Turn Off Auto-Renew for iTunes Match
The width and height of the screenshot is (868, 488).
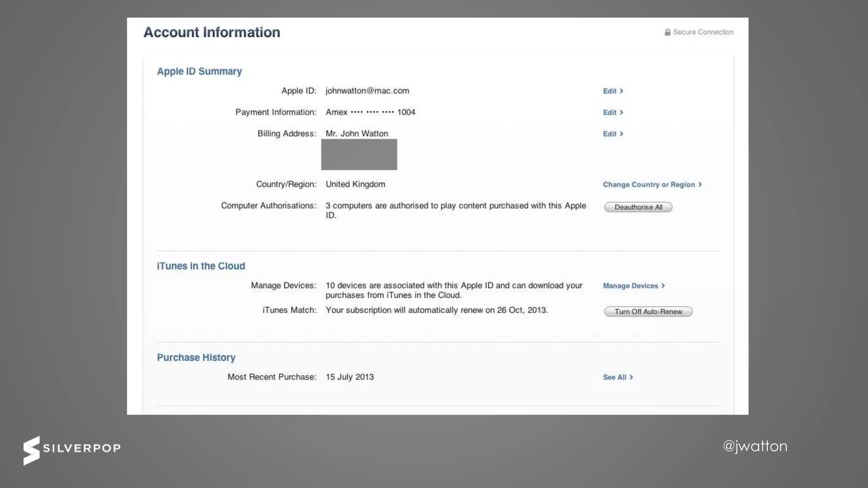click(x=648, y=312)
